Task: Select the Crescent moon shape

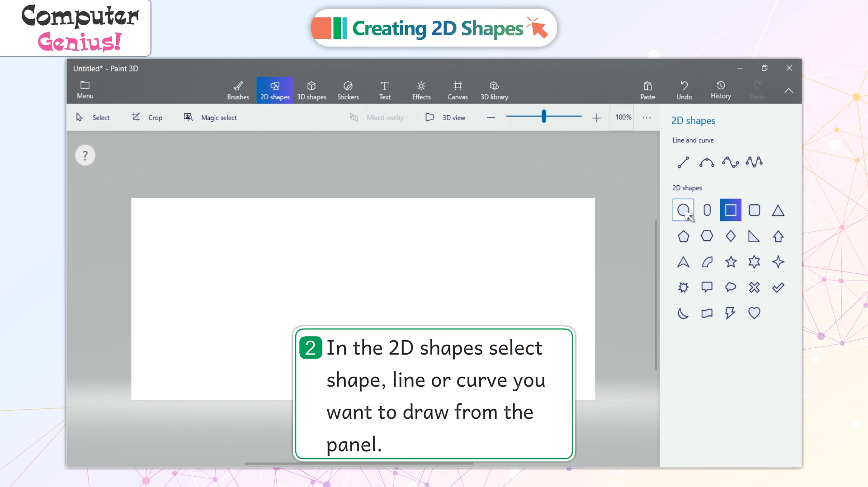Action: pos(683,313)
